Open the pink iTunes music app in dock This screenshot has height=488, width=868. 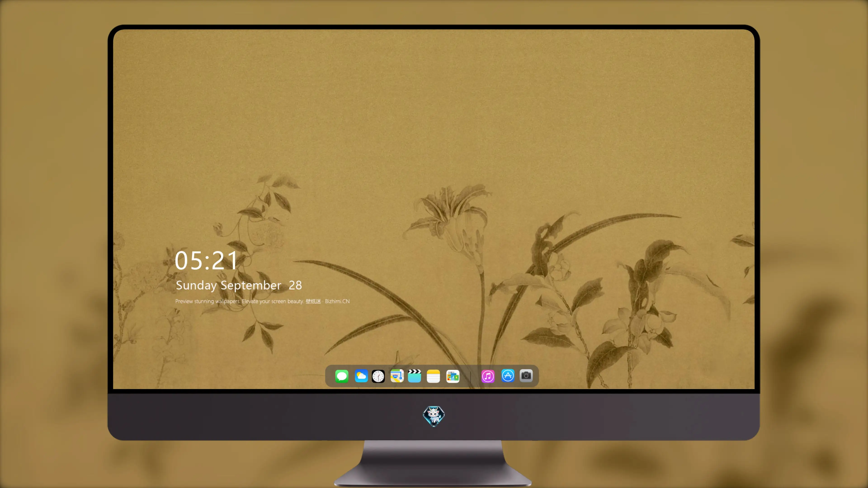pos(488,376)
